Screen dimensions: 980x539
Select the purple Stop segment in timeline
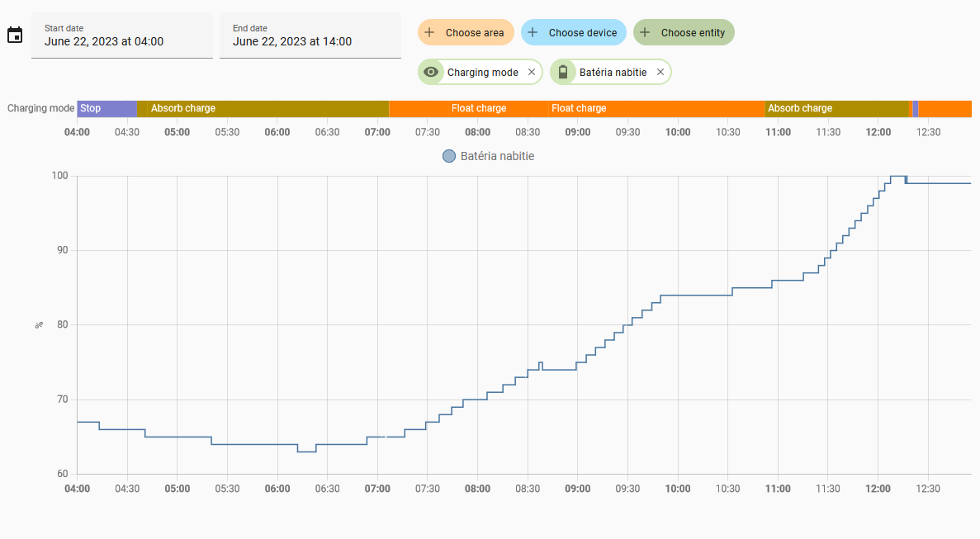pyautogui.click(x=107, y=108)
